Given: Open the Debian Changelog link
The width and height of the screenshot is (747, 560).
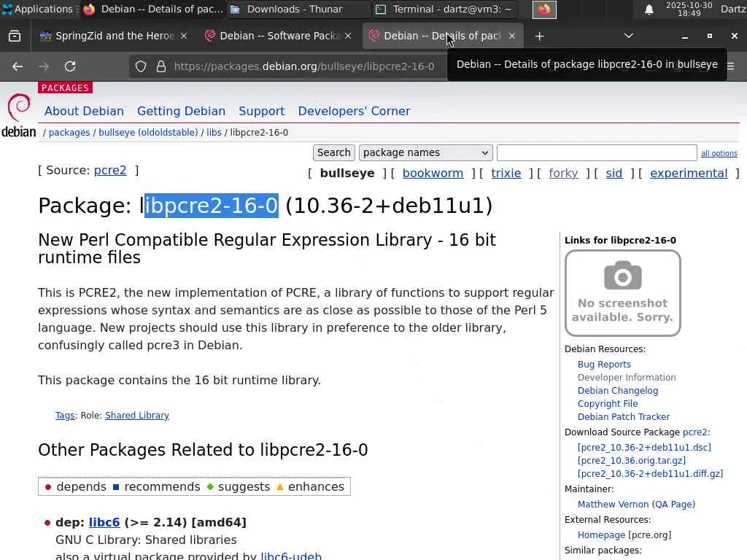Looking at the screenshot, I should [x=618, y=390].
